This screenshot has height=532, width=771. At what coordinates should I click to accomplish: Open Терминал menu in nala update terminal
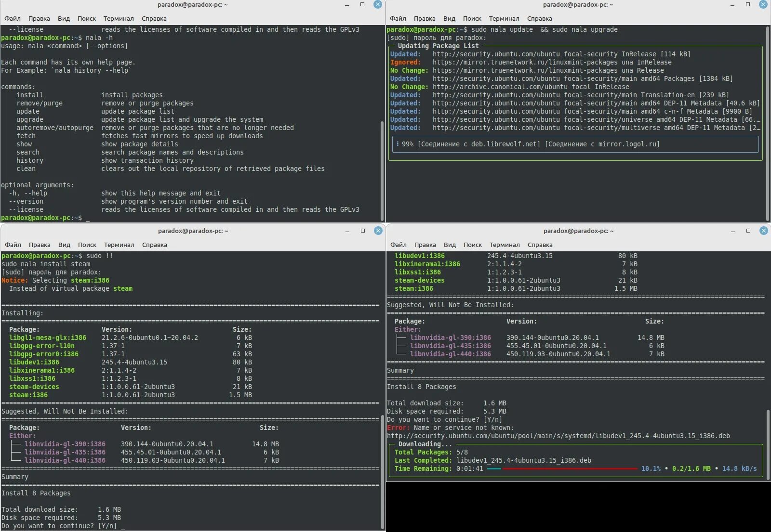click(504, 18)
